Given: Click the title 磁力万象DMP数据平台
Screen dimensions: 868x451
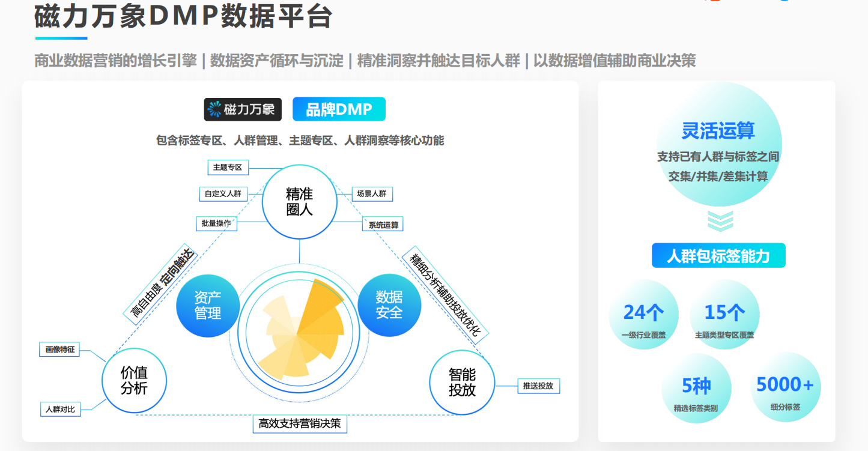Looking at the screenshot, I should coord(184,16).
